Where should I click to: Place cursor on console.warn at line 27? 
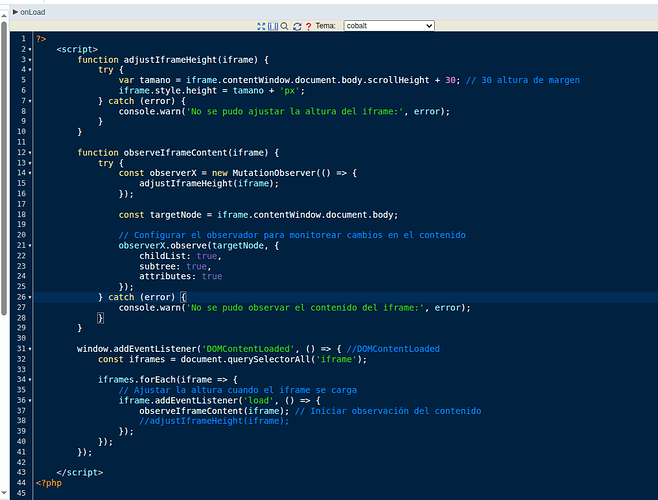click(x=150, y=308)
